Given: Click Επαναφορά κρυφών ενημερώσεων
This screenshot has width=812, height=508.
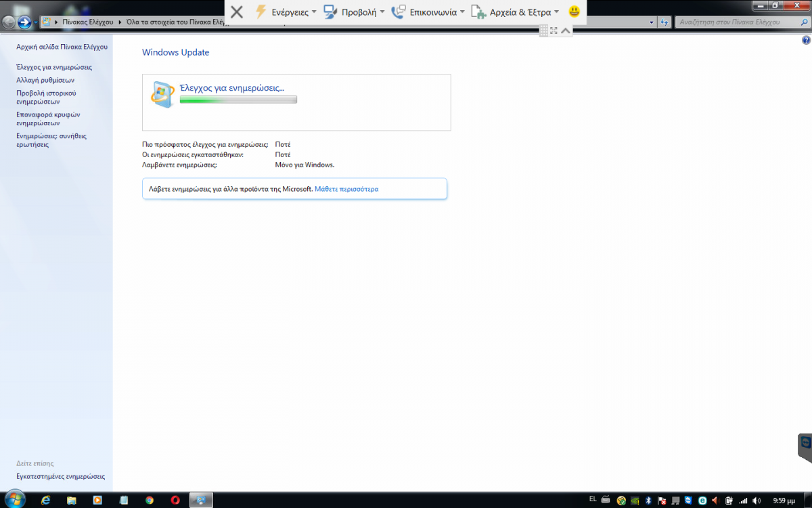Looking at the screenshot, I should click(48, 119).
